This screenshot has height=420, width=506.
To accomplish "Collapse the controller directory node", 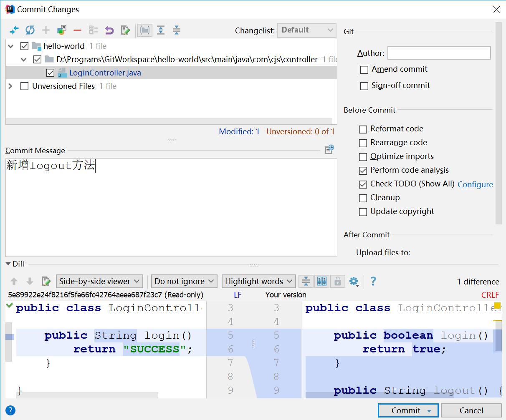I will pos(24,60).
